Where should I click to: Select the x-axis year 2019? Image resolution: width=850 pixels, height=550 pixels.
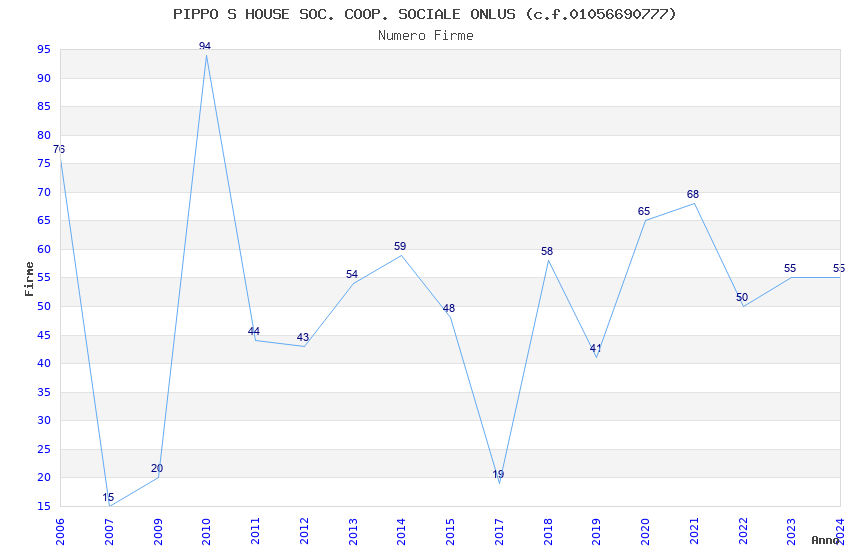pyautogui.click(x=597, y=532)
